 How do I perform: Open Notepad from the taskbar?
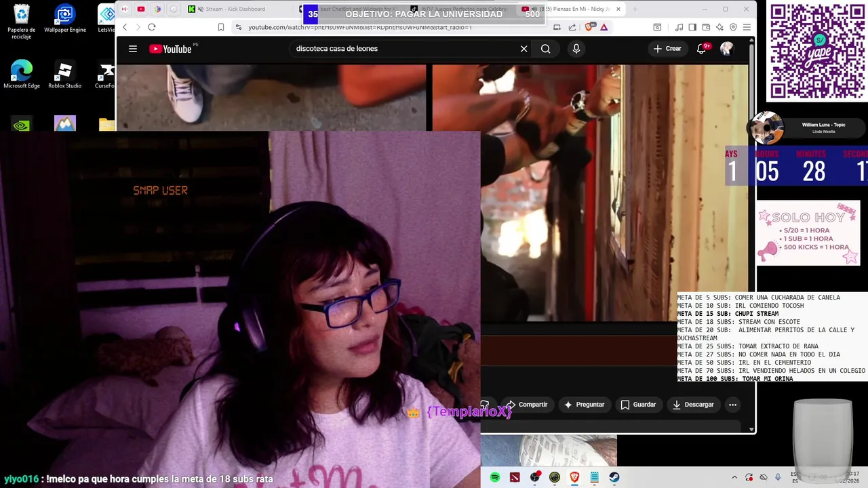pos(594,477)
